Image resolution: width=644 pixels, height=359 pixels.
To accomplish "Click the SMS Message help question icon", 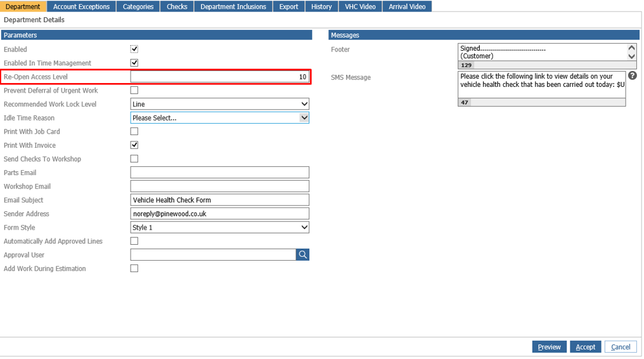I will [632, 75].
